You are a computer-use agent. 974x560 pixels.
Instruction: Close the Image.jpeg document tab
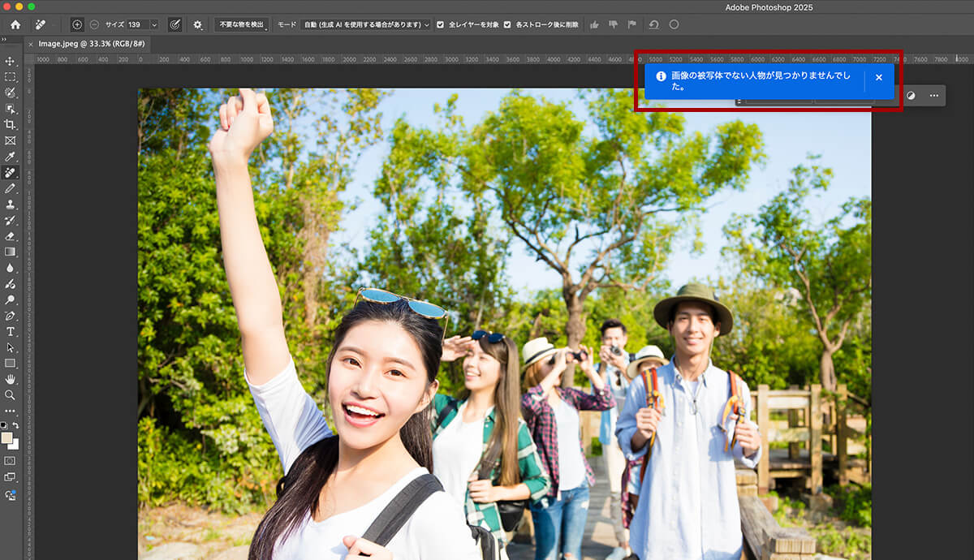[x=31, y=44]
